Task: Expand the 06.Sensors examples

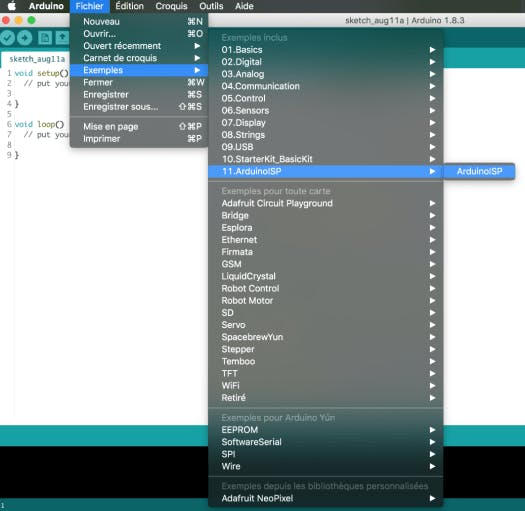Action: tap(325, 111)
